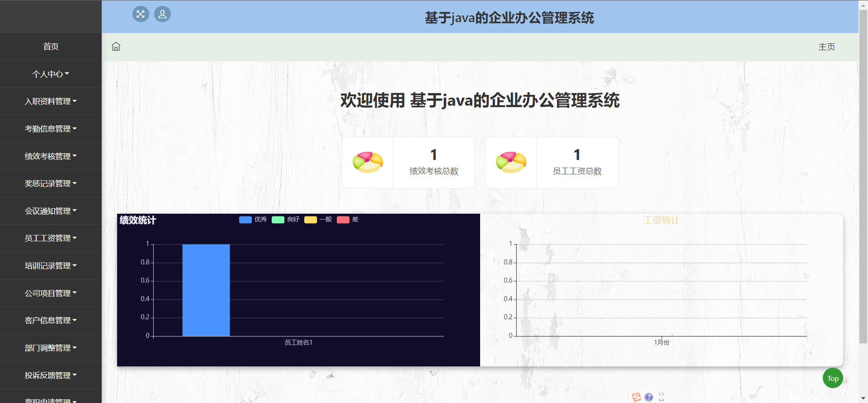Expand the 公司项目管理 menu
Viewport: 868px width, 403px height.
tap(51, 293)
